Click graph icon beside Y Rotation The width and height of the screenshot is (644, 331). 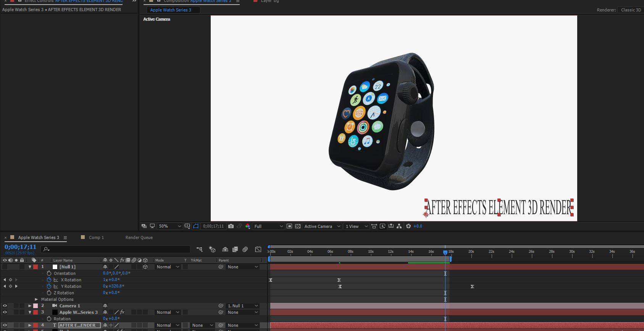(x=56, y=286)
